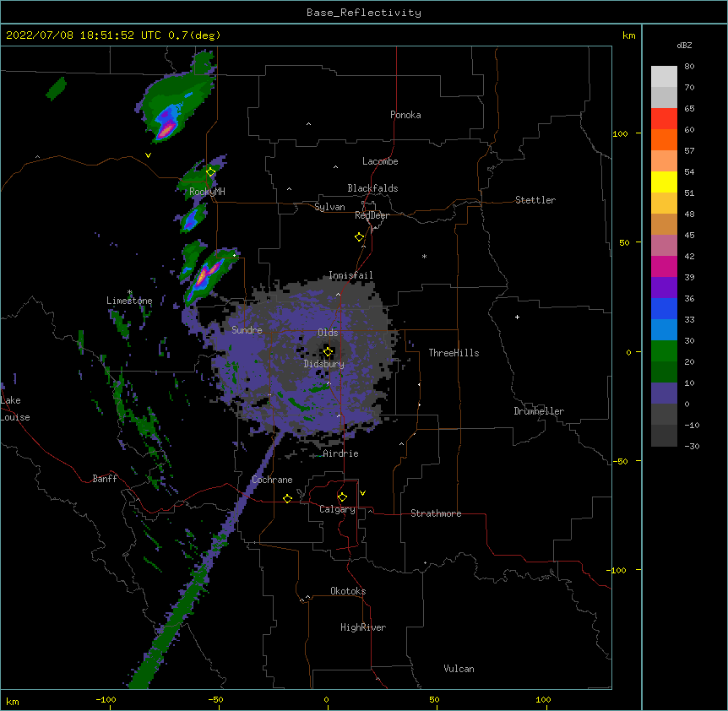728x711 pixels.
Task: Click the Limestone label
Action: click(129, 301)
